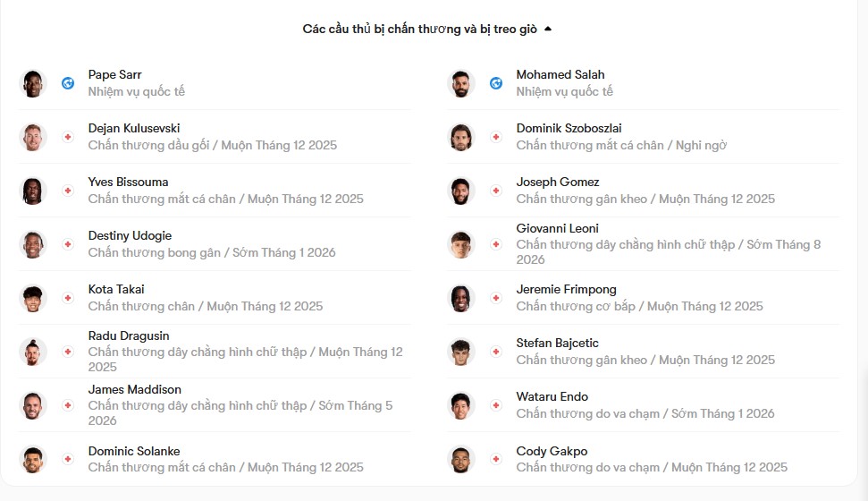The height and width of the screenshot is (501, 868).
Task: Click the international duty icon beside Mohamed Salah
Action: (496, 83)
